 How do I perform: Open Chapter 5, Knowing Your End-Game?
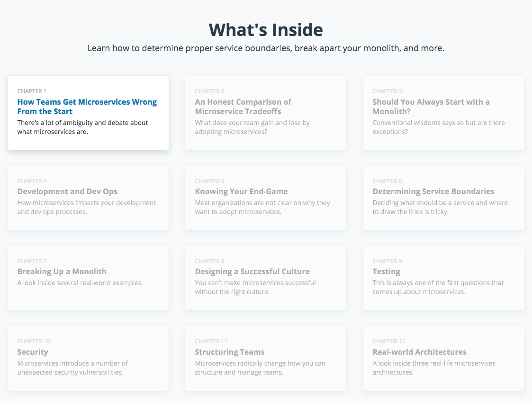pos(241,191)
